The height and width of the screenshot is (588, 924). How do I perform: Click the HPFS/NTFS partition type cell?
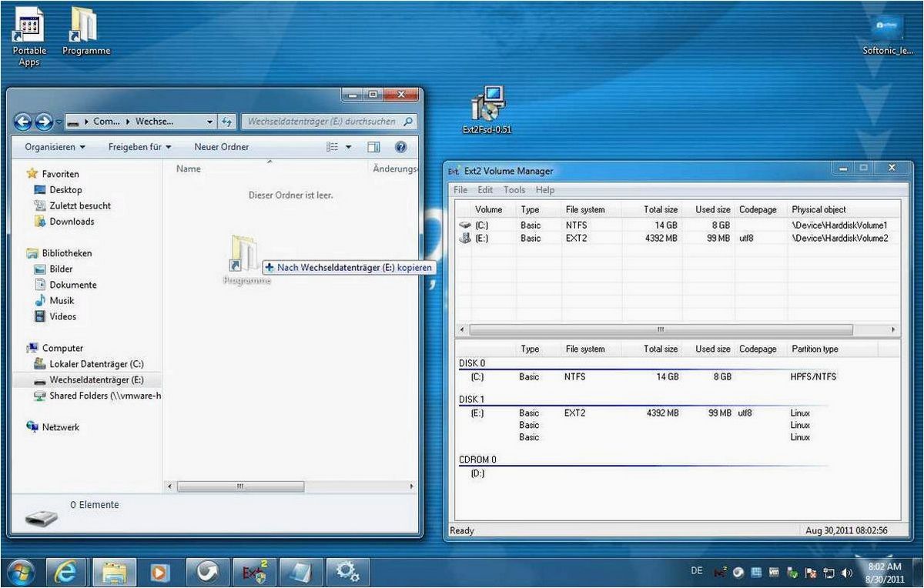click(812, 377)
